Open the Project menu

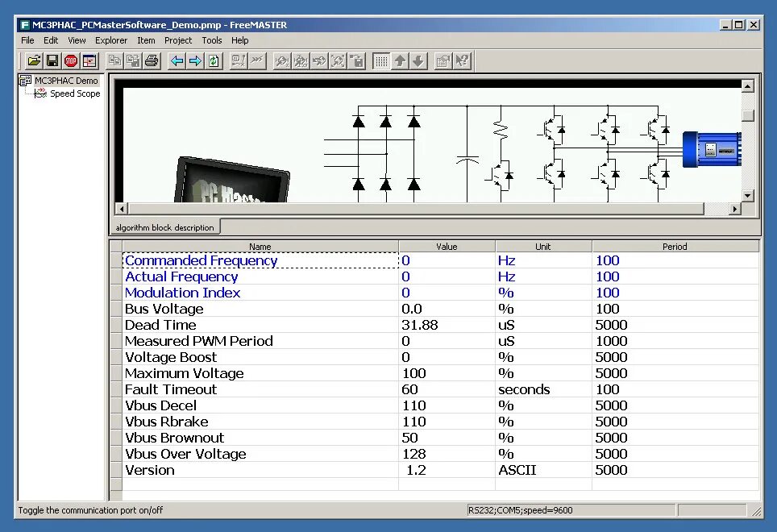(178, 40)
